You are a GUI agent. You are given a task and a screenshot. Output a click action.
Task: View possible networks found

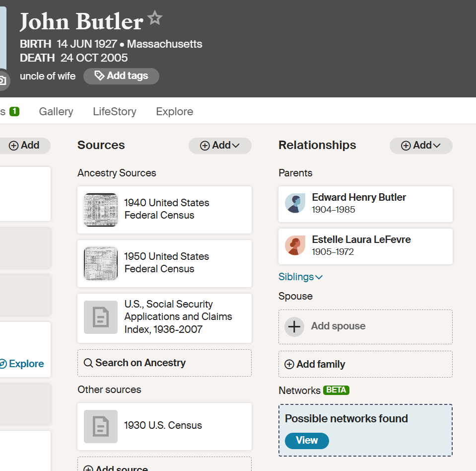click(307, 441)
